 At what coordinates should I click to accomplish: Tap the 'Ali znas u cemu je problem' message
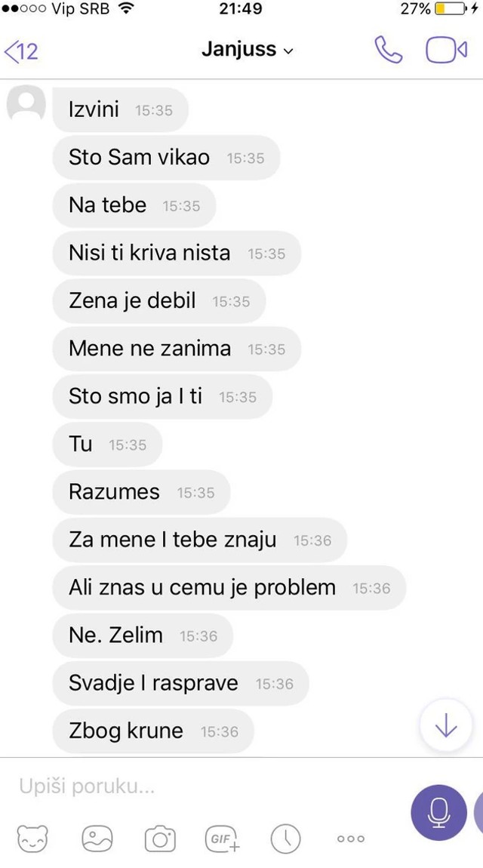[229, 587]
